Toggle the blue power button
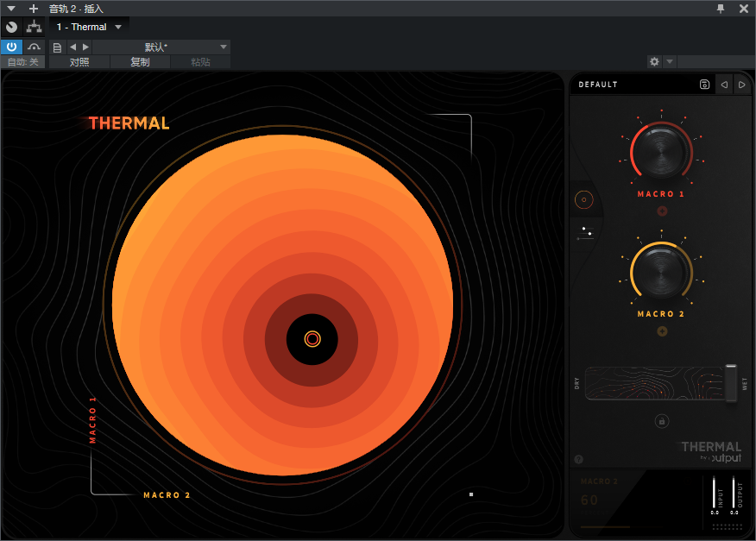Screen dimensions: 756x541 point(11,47)
